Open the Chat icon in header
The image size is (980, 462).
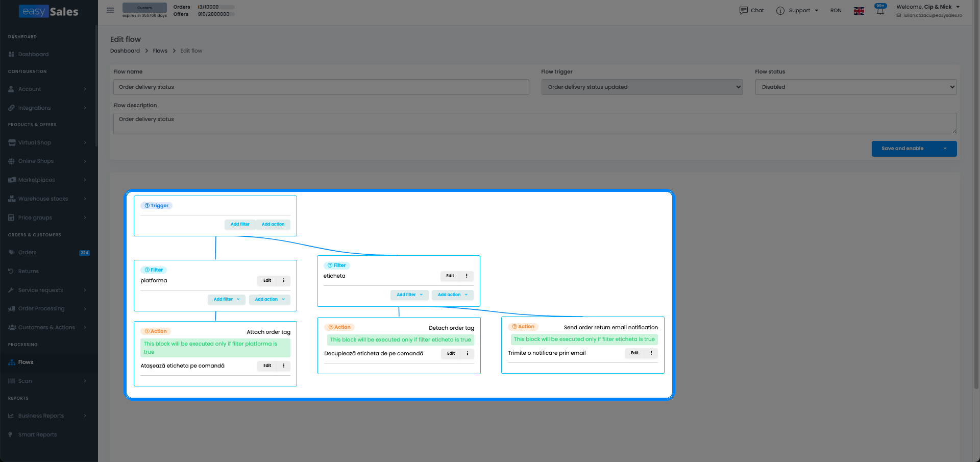click(744, 10)
